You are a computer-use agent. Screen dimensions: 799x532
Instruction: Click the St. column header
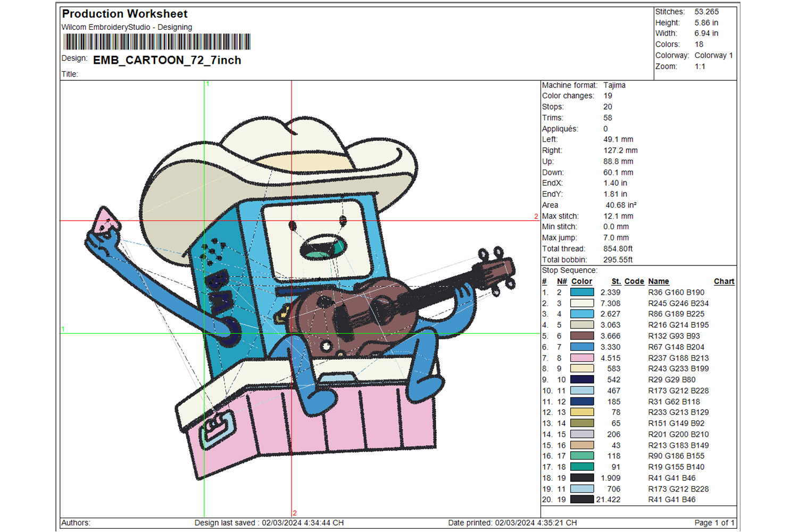pyautogui.click(x=616, y=281)
